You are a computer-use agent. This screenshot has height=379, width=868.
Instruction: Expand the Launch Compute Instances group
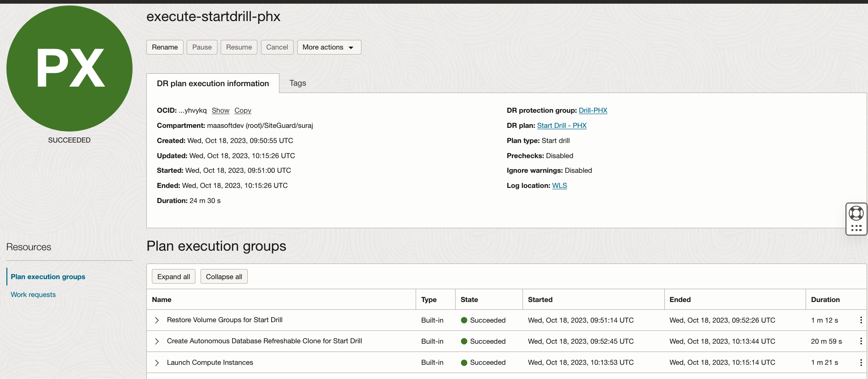coord(157,363)
